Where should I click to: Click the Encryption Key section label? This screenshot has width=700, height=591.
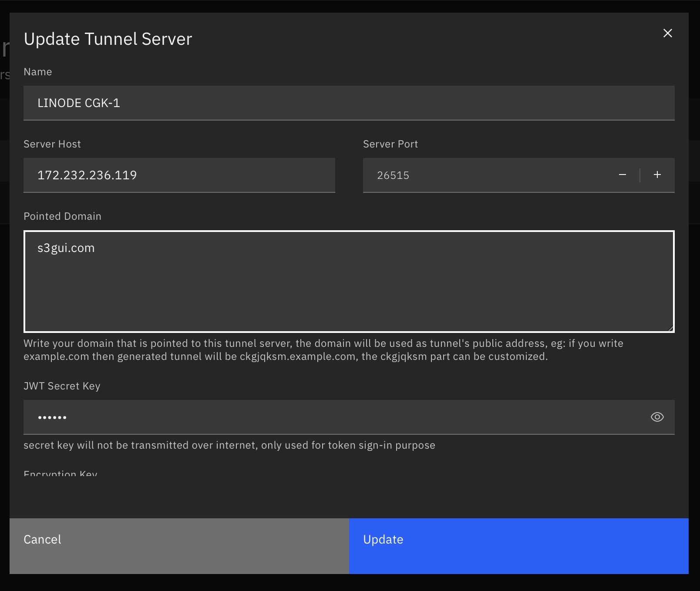point(60,474)
